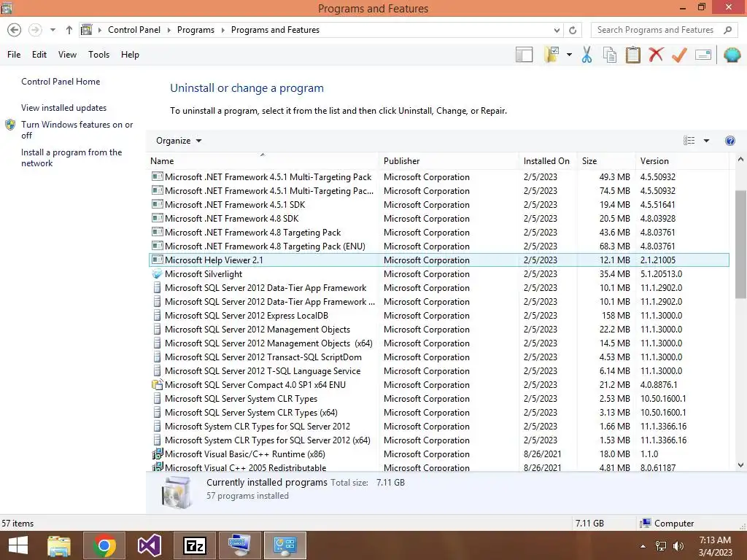Go to Control Panel Home
747x560 pixels.
coord(61,82)
